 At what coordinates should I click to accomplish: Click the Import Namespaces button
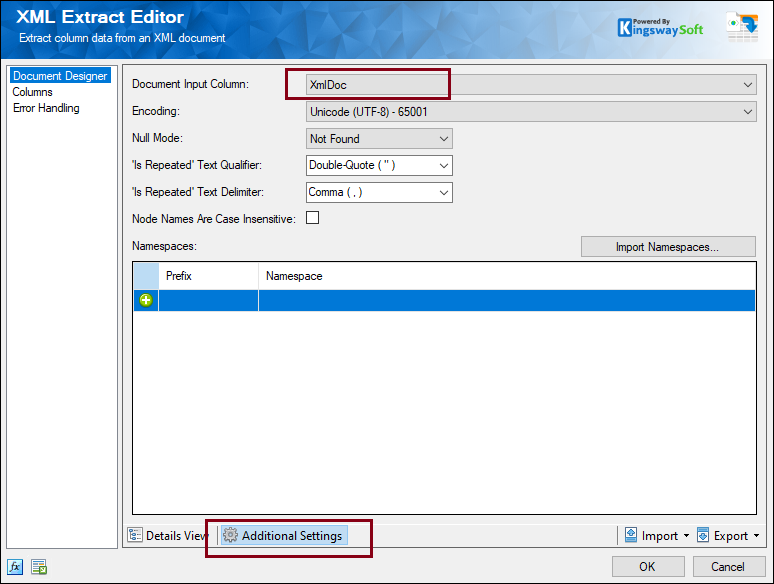coord(668,246)
